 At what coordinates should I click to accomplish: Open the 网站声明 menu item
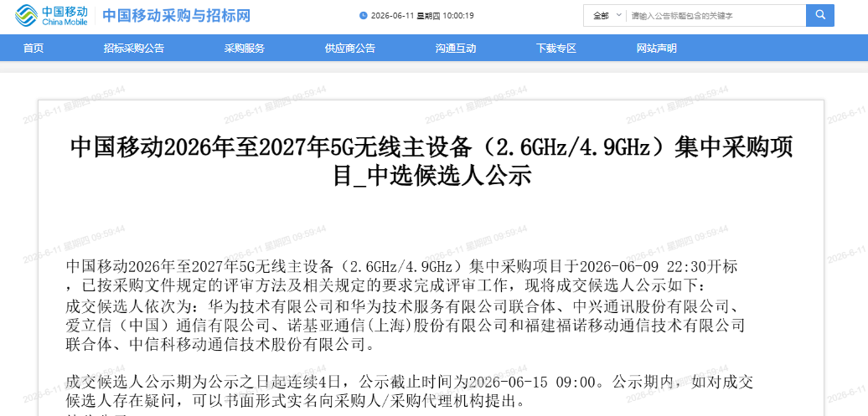coord(657,48)
